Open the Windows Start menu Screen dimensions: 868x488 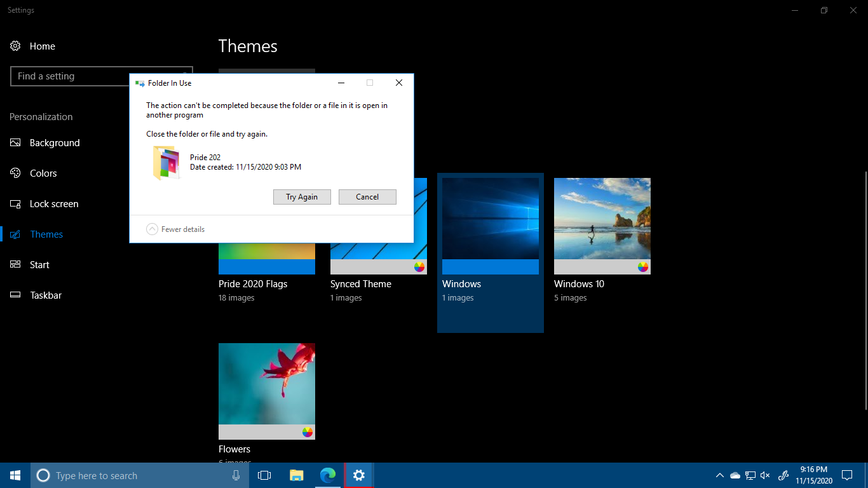pyautogui.click(x=15, y=475)
